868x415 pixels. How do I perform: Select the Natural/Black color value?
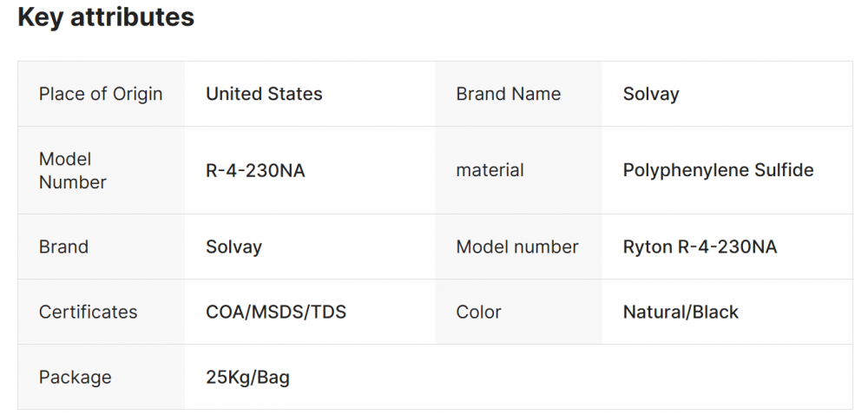[681, 312]
